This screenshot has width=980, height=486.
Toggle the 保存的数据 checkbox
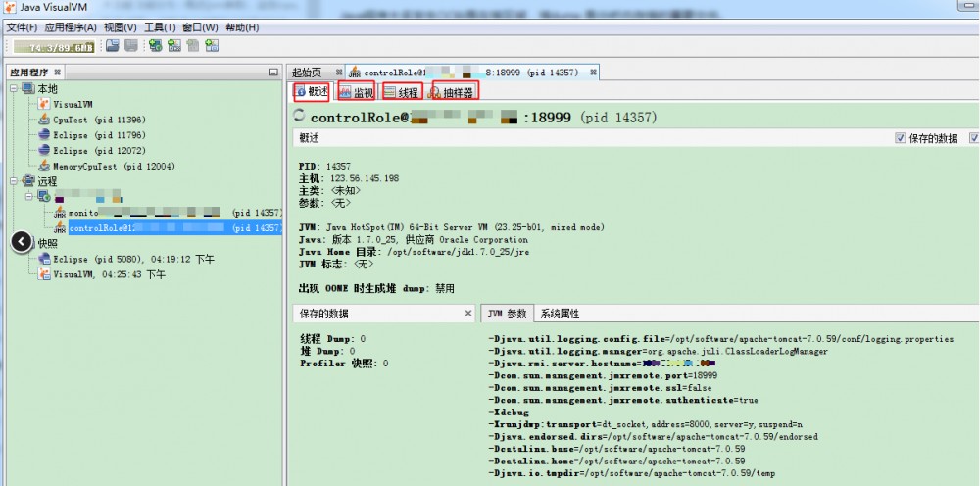coord(900,138)
